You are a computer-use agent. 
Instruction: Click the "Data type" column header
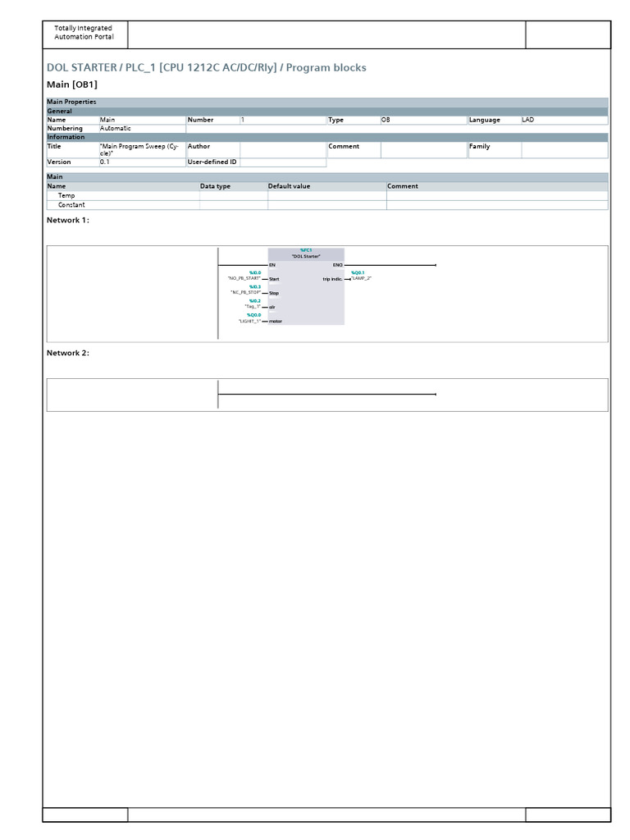tap(216, 186)
